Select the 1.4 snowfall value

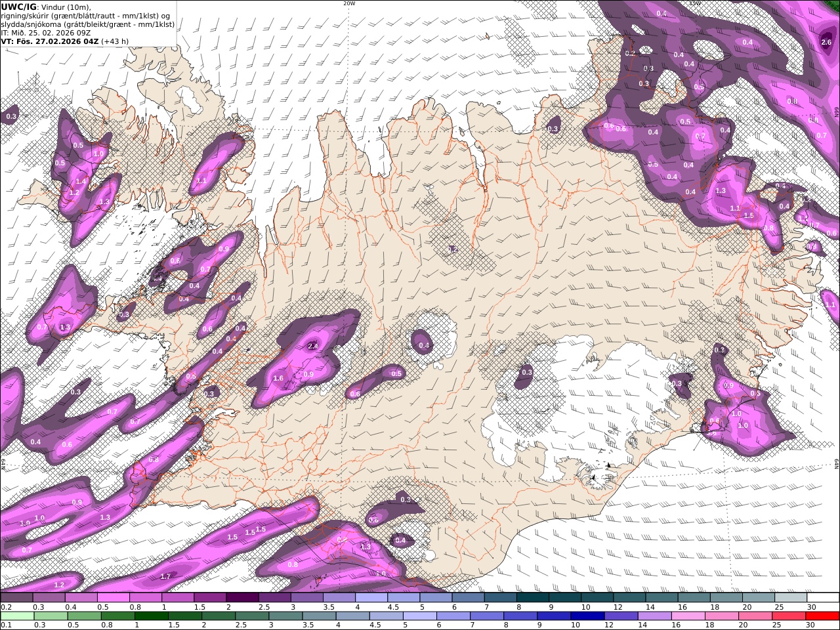click(x=81, y=182)
